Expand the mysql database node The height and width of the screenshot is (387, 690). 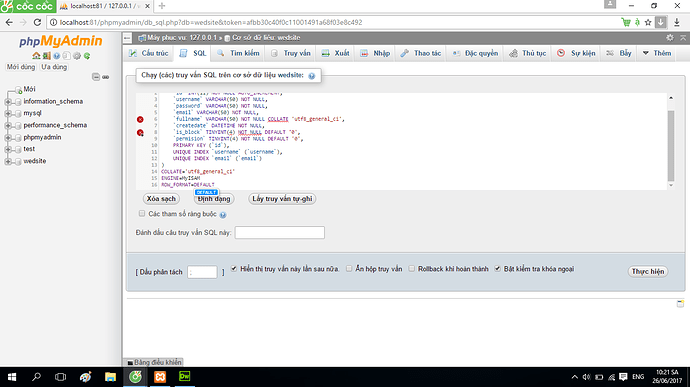pyautogui.click(x=8, y=114)
